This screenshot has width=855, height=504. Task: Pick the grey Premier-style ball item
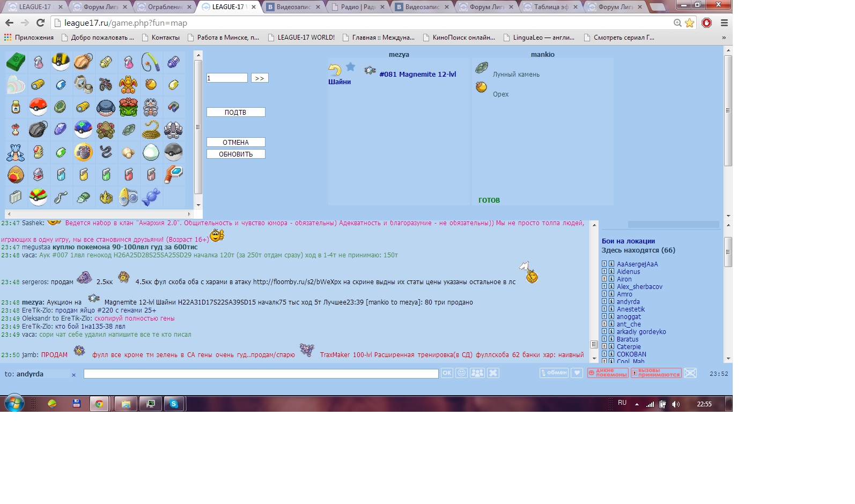point(173,152)
